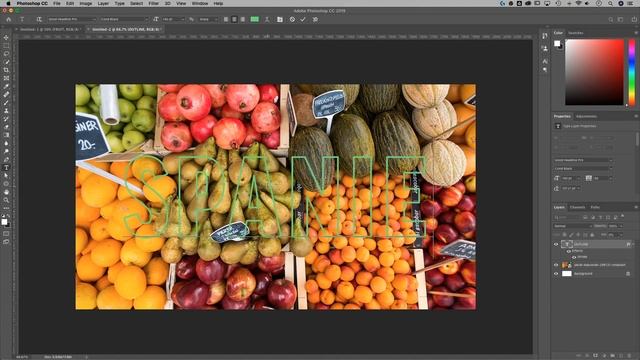The height and width of the screenshot is (360, 640).
Task: Select the Eraser tool
Action: (6, 127)
